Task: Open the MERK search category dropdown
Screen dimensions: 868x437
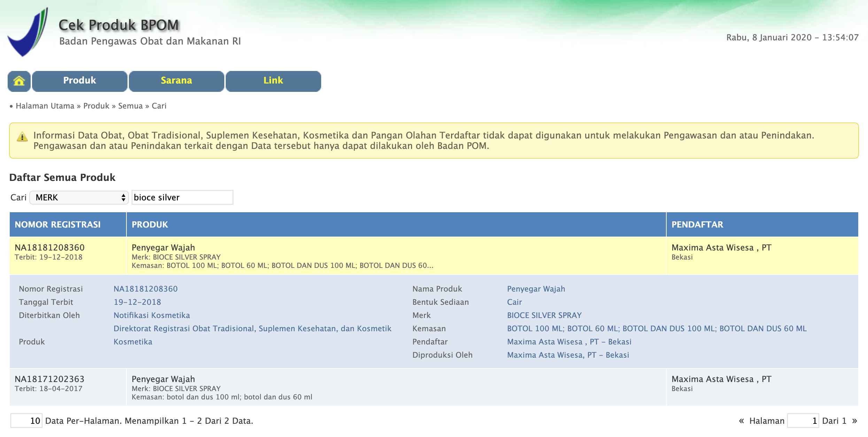Action: [79, 198]
